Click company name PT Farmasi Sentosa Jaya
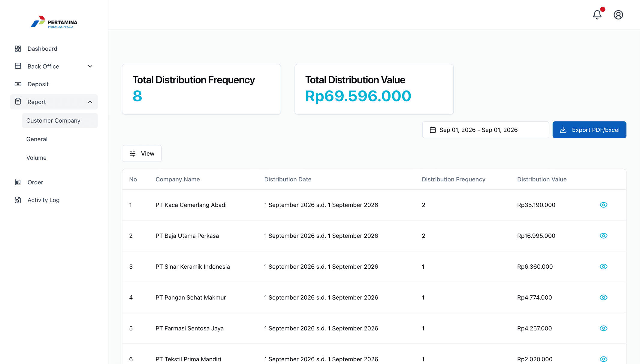The width and height of the screenshot is (640, 364). coord(189,328)
